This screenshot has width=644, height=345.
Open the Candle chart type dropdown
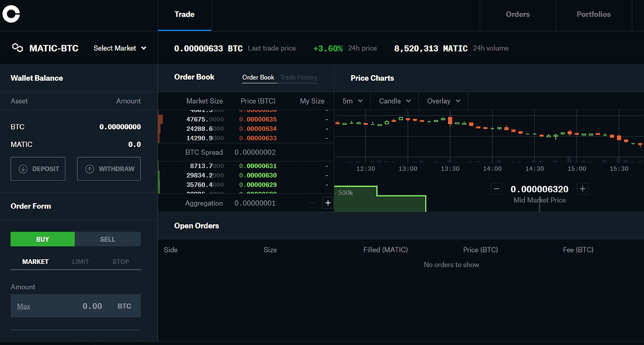pyautogui.click(x=395, y=101)
